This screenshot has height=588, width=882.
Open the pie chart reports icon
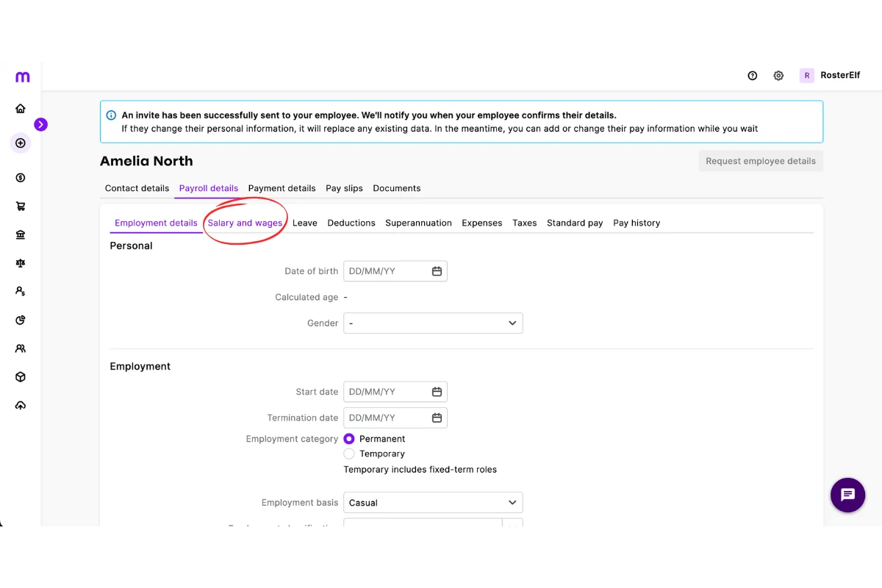[21, 320]
